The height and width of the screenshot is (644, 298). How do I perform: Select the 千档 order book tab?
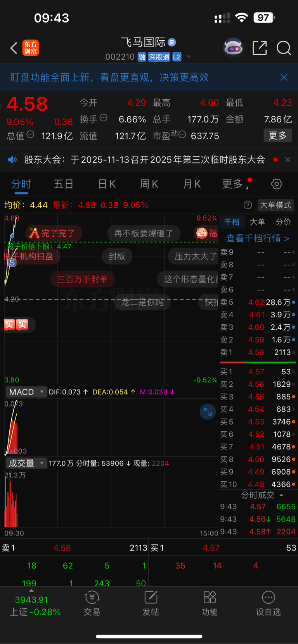[232, 222]
